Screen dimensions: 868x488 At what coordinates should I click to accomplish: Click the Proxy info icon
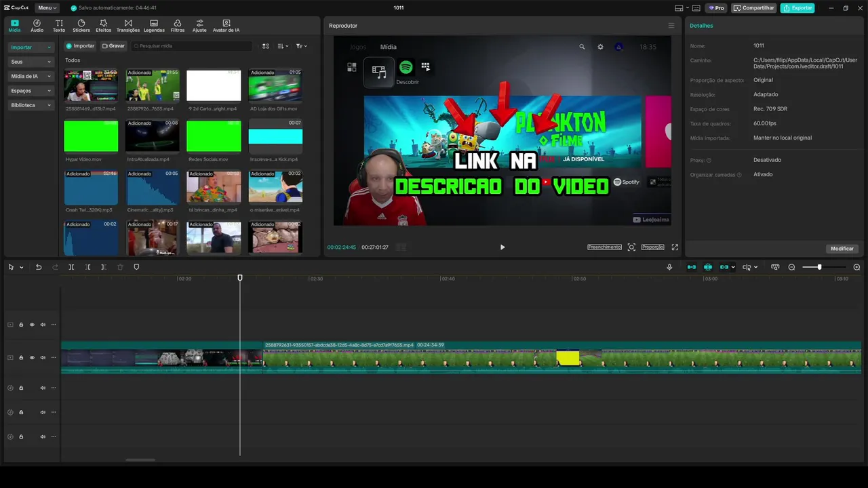[x=709, y=160]
